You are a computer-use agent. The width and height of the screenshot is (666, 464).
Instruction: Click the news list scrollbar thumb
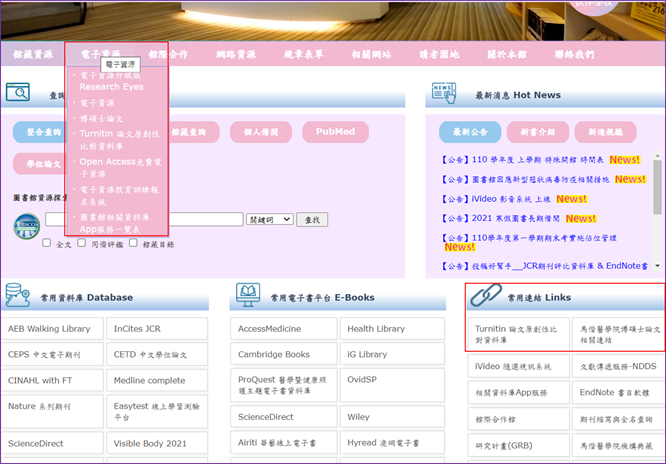(x=658, y=187)
